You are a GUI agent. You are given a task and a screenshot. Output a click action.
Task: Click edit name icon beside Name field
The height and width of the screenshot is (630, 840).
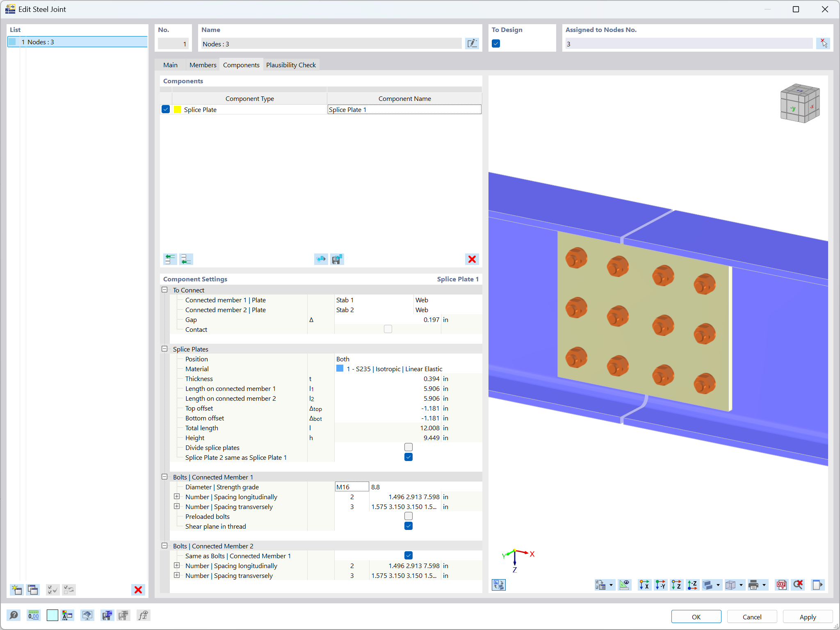pyautogui.click(x=472, y=43)
